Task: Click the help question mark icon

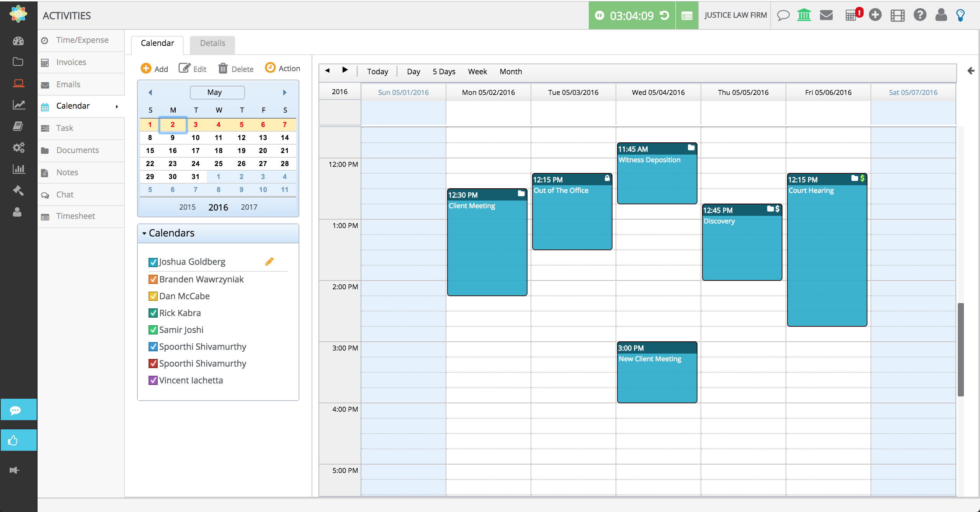Action: pos(920,15)
